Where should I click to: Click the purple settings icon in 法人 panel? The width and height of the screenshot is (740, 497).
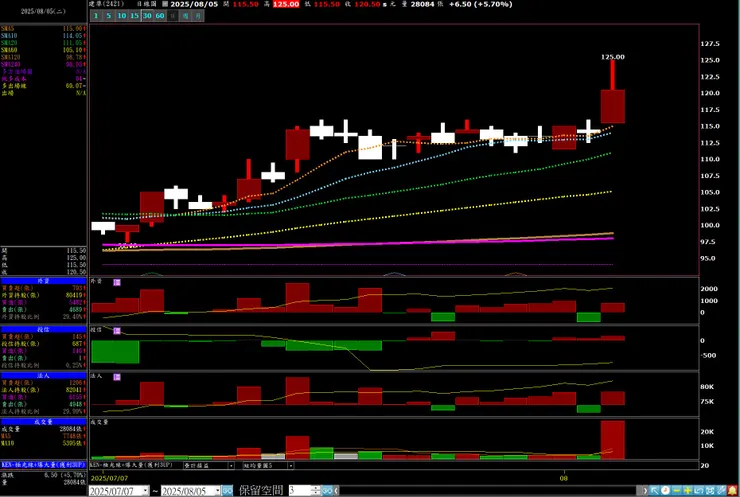[117, 377]
